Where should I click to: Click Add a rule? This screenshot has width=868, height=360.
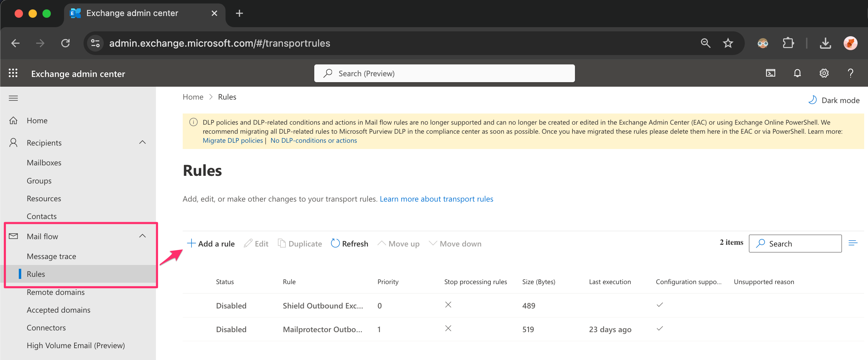211,244
